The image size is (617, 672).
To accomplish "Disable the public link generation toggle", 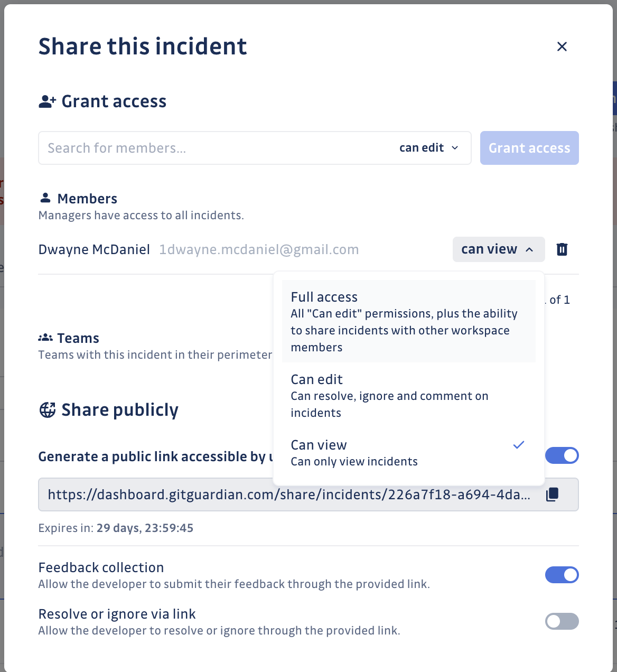I will 562,455.
